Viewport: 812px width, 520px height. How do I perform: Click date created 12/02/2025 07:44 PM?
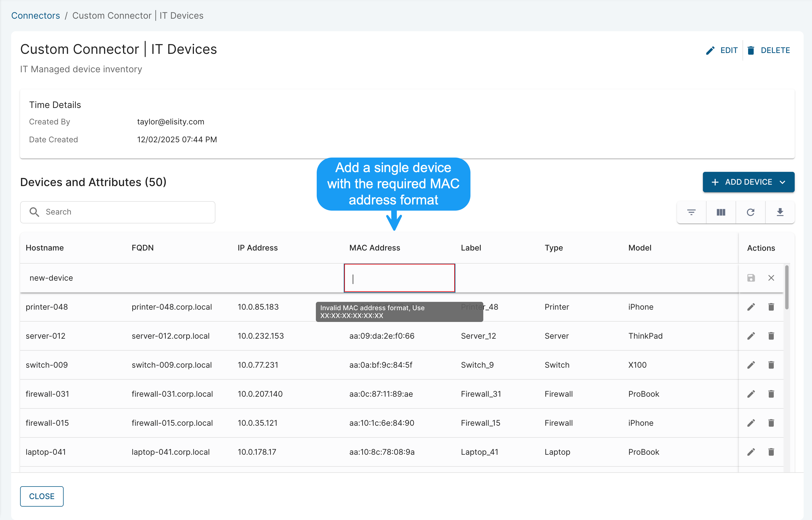pyautogui.click(x=177, y=140)
